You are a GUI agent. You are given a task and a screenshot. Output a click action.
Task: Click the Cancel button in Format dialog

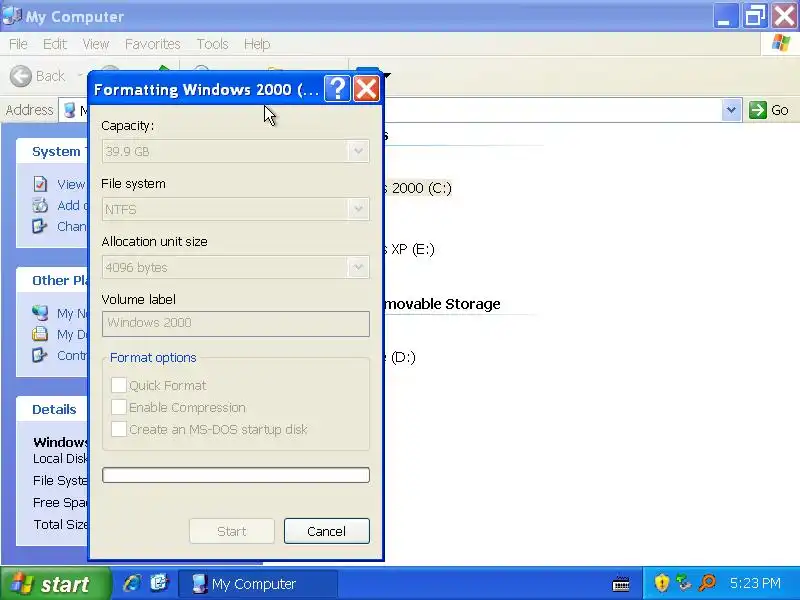(x=327, y=531)
